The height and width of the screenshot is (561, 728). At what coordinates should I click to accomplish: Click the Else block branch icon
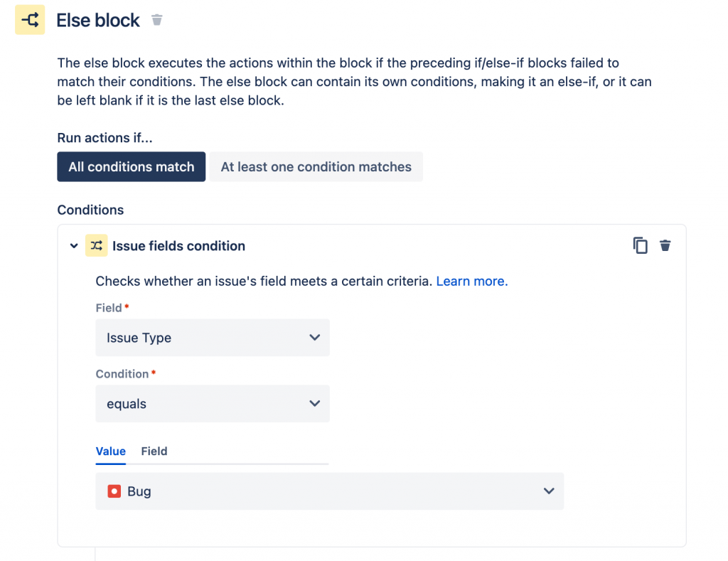(x=30, y=20)
